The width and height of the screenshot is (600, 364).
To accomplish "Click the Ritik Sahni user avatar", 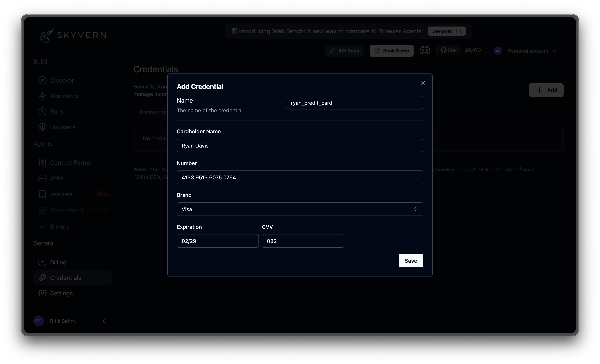I will point(38,321).
